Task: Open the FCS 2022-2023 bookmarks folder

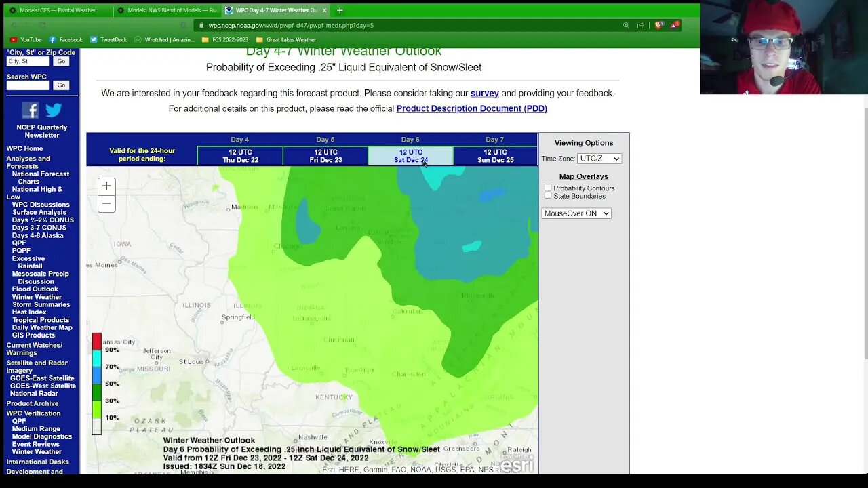Action: (225, 39)
